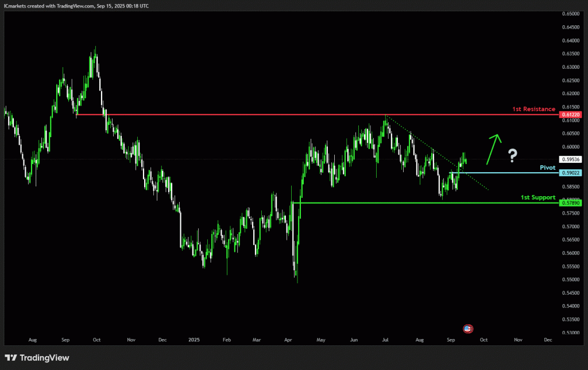588x370 pixels.
Task: Click the 0.64000 price axis label
Action: click(570, 41)
